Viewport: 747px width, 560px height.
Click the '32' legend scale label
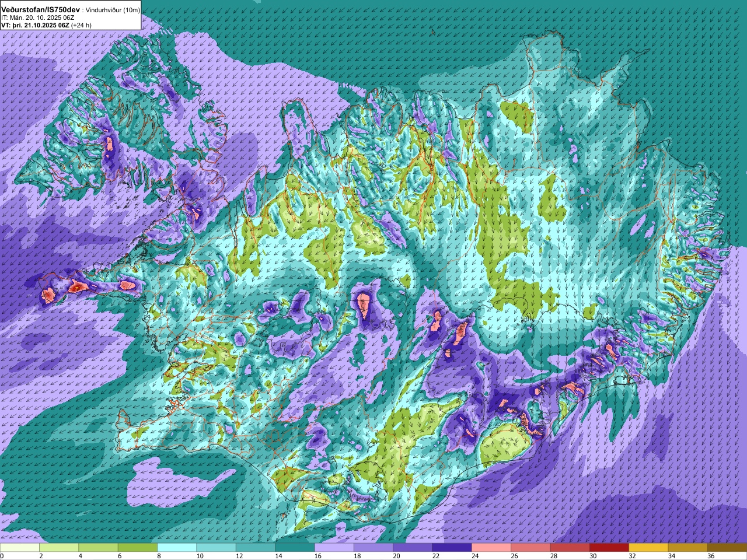[633, 556]
